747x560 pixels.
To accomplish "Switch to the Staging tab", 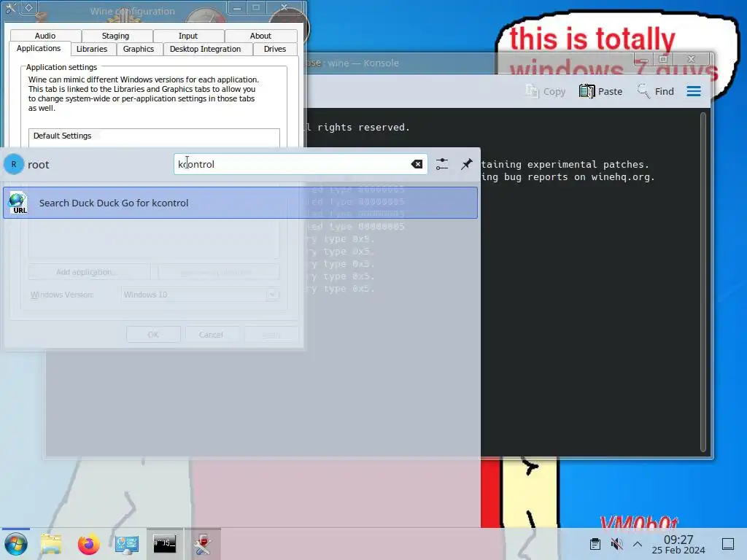I will pos(115,36).
